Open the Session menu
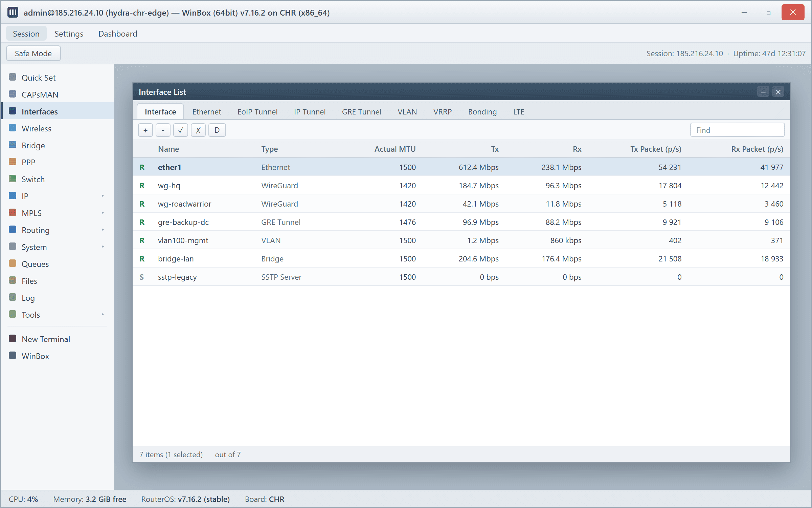 26,34
